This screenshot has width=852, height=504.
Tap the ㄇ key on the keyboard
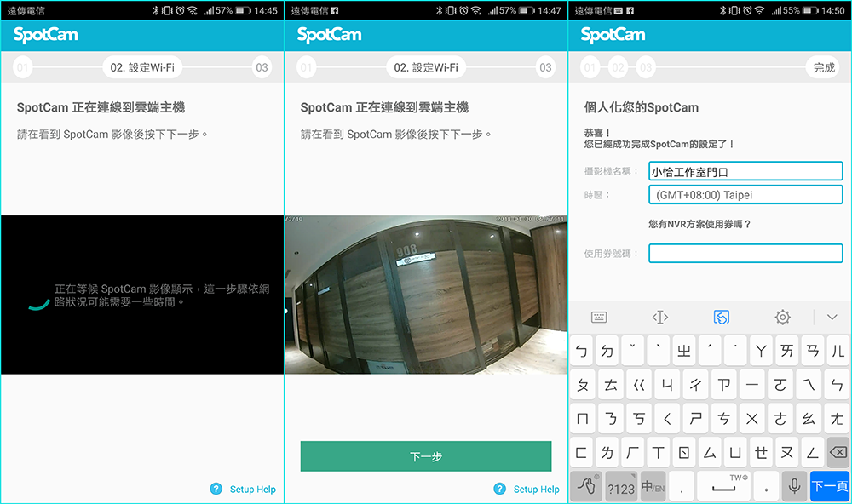click(583, 419)
